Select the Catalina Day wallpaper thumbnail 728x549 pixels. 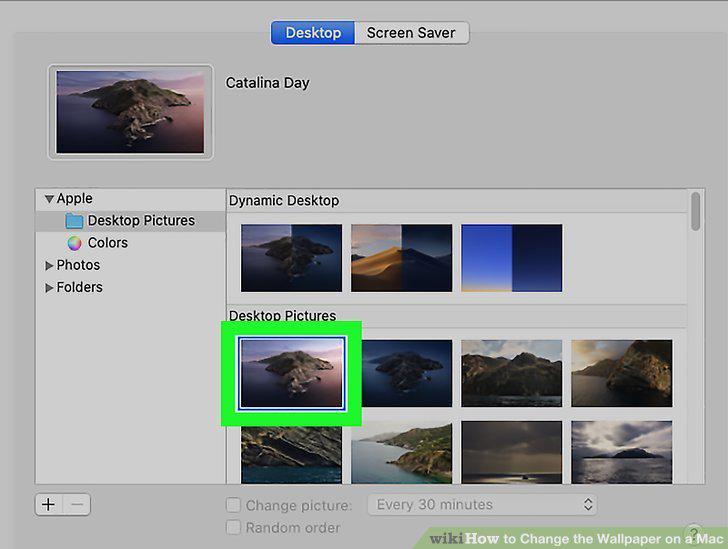pyautogui.click(x=292, y=373)
